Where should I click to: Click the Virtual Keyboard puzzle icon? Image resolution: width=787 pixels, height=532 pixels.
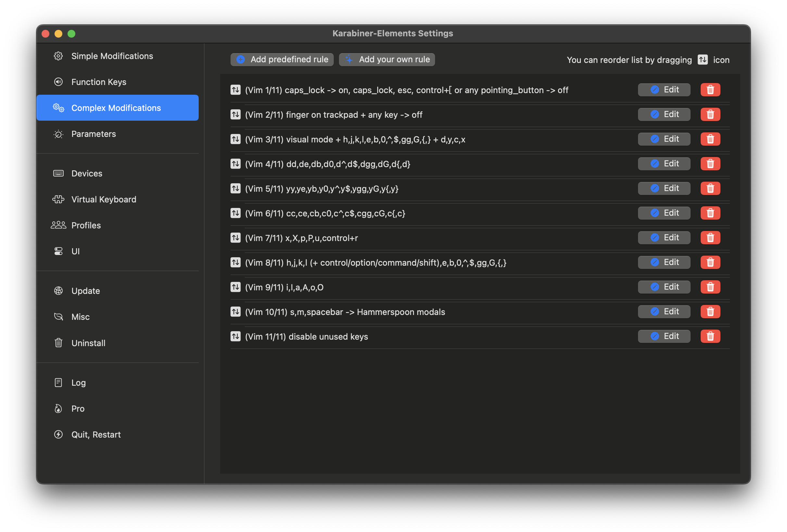(58, 199)
